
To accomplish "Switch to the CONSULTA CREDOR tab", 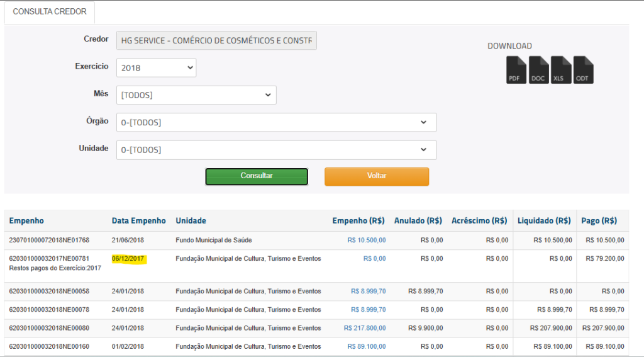I will (50, 12).
